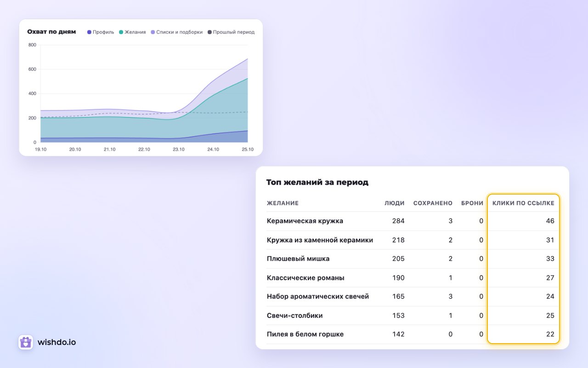Sort table by ЛЮДИ column header
This screenshot has width=588, height=368.
tap(395, 203)
